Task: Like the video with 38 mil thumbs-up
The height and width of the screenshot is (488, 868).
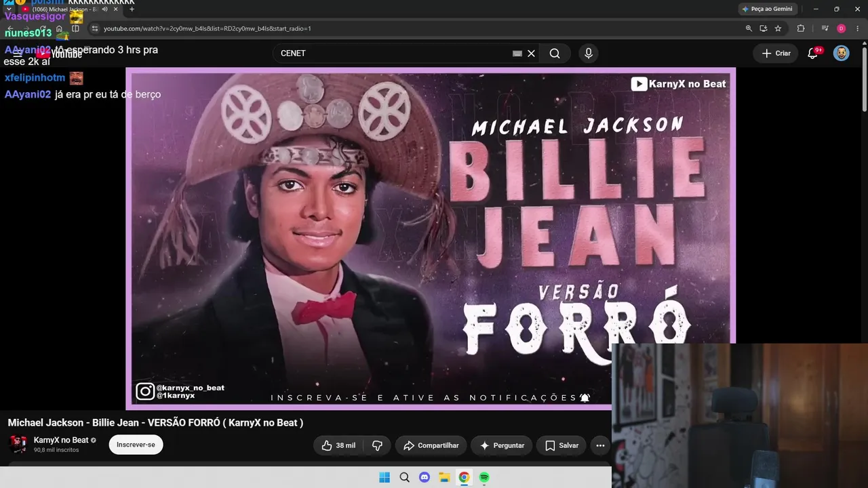Action: click(x=338, y=445)
